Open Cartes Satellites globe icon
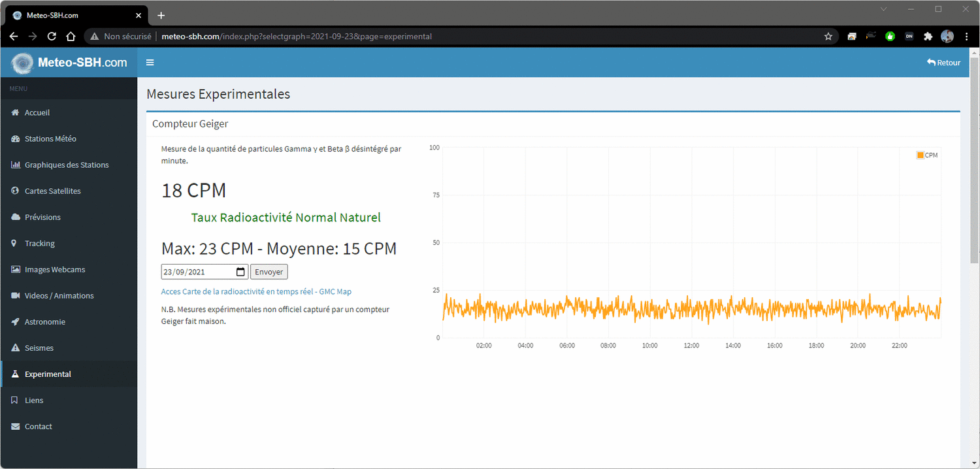Image resolution: width=980 pixels, height=469 pixels. pos(15,191)
